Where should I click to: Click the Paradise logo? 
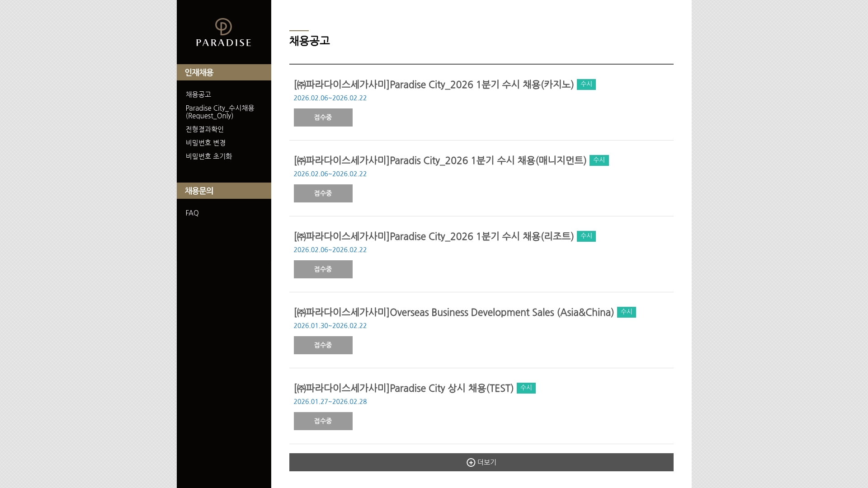223,33
